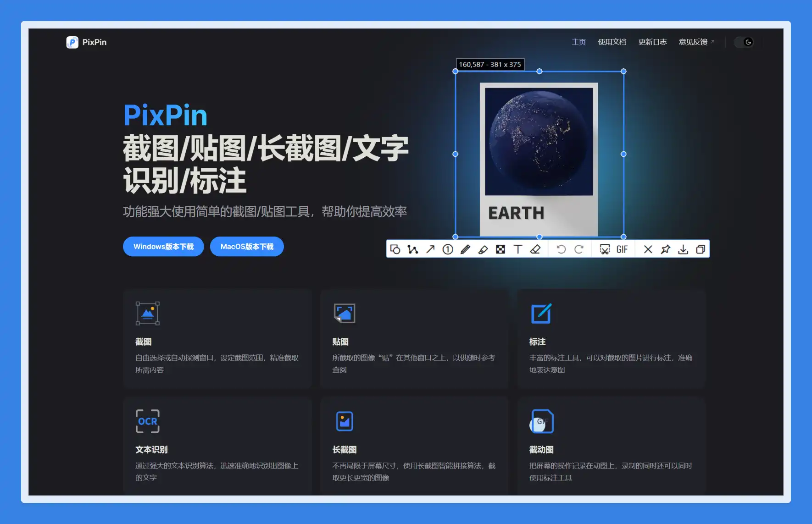
Task: Click the 贴图 feature card icon
Action: (345, 314)
